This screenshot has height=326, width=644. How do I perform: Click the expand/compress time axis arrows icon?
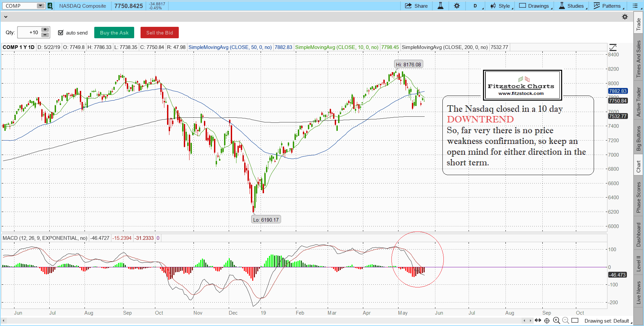click(x=538, y=320)
